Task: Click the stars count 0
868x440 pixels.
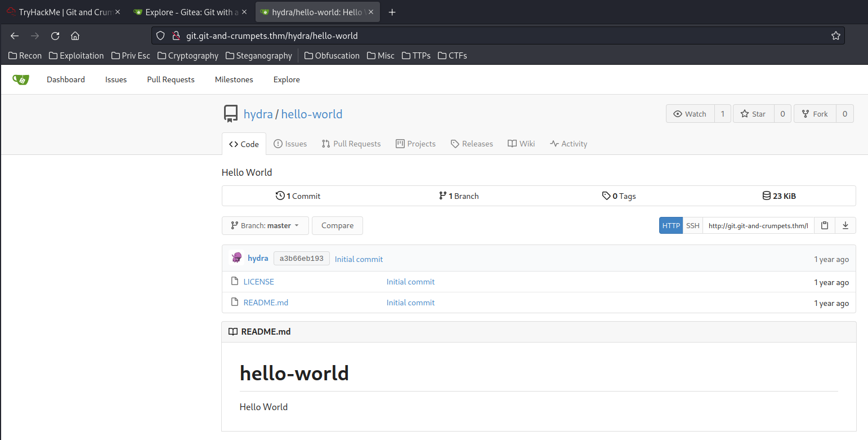Action: [x=782, y=114]
